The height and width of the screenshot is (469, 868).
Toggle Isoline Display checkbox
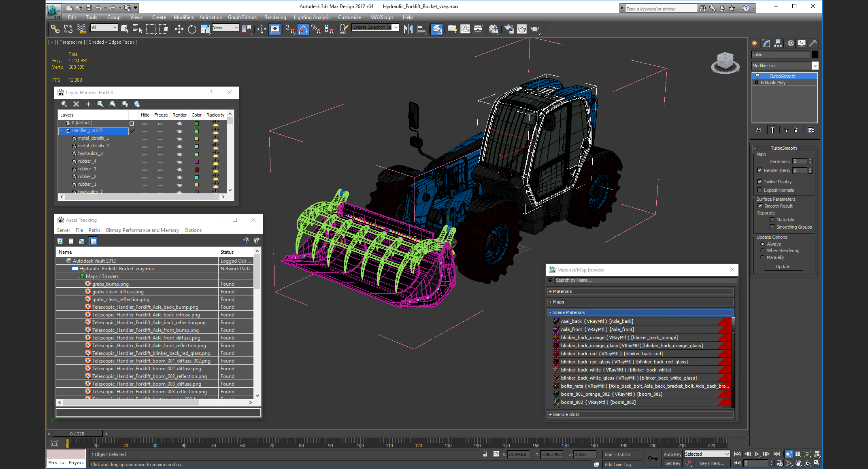pos(759,182)
